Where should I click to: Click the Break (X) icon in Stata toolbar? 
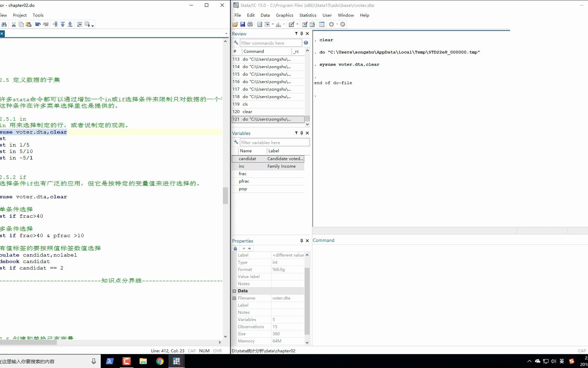(343, 24)
